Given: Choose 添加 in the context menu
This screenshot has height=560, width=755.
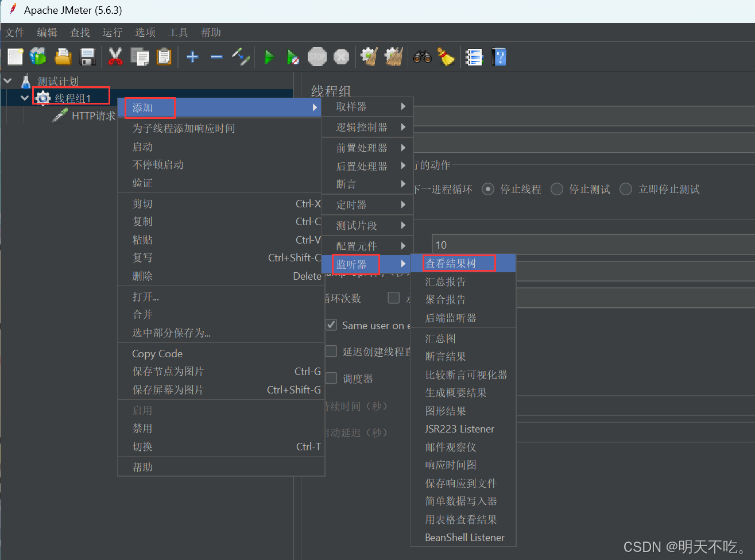Looking at the screenshot, I should point(219,107).
